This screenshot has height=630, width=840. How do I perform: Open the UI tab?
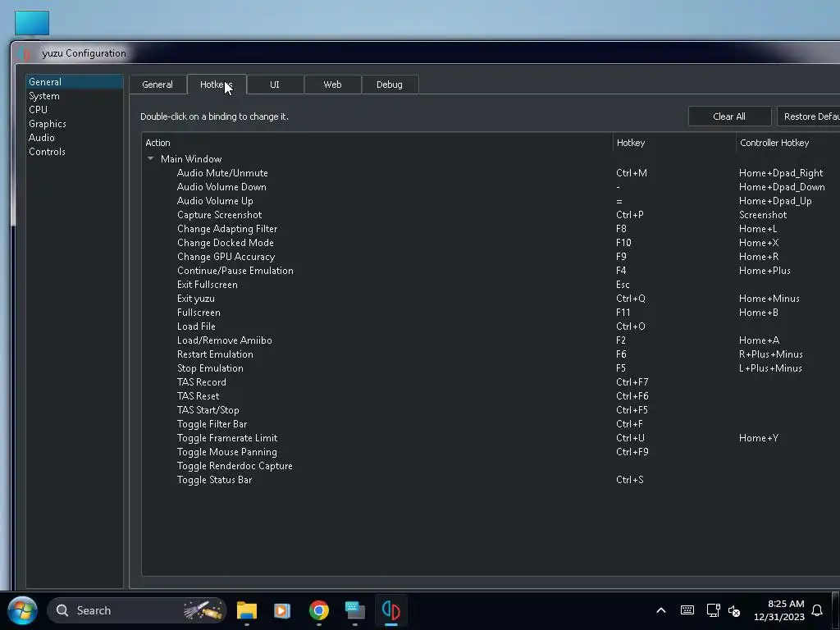(275, 84)
